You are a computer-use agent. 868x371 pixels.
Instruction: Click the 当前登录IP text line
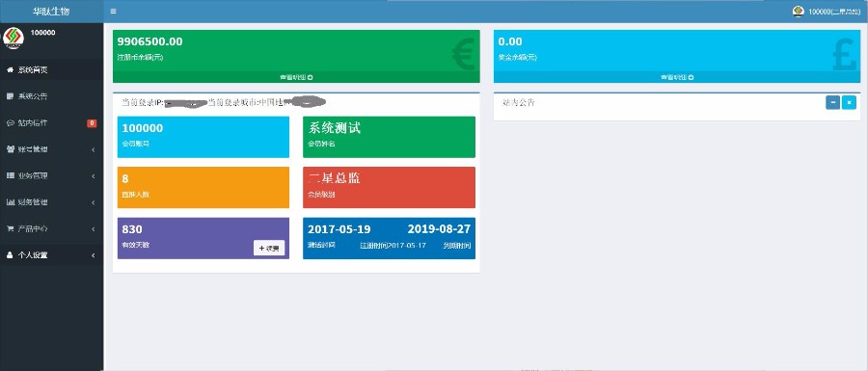pyautogui.click(x=224, y=102)
